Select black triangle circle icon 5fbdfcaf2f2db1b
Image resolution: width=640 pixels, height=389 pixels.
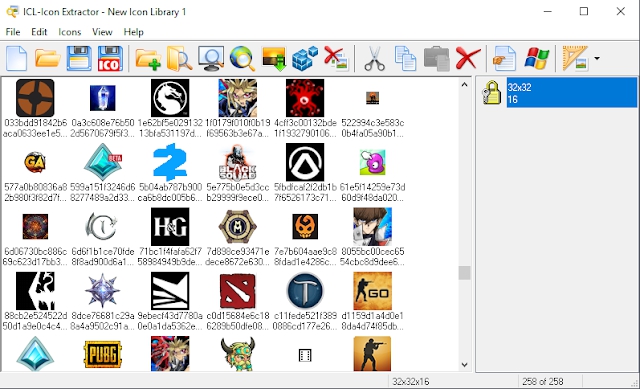point(305,162)
